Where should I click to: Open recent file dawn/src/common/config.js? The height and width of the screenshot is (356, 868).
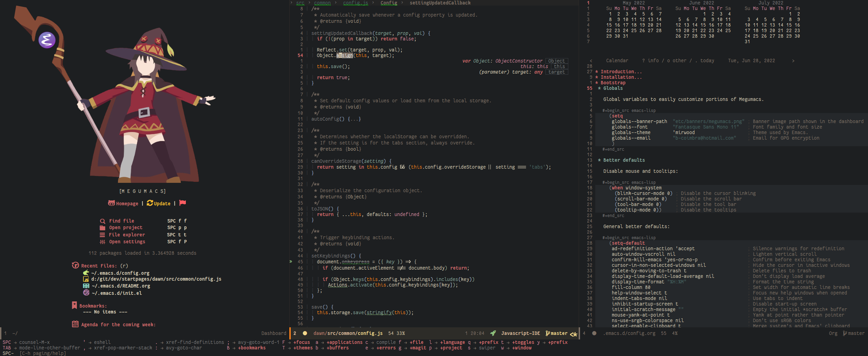156,279
